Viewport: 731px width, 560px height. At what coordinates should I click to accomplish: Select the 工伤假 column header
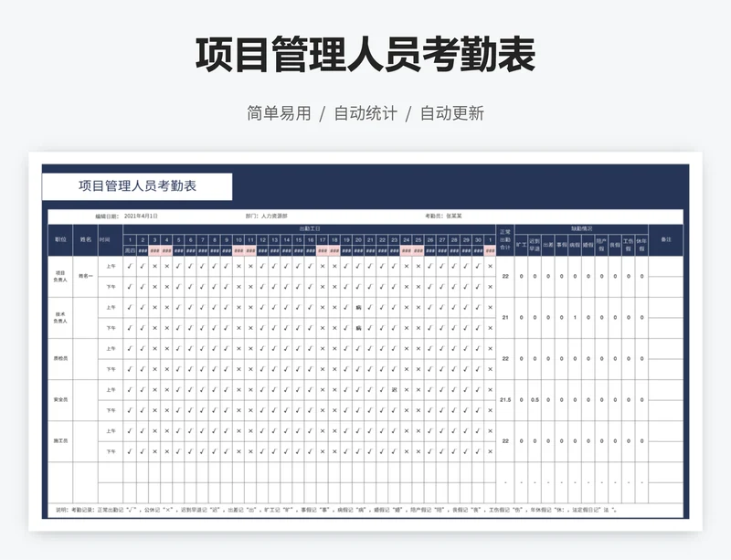click(629, 245)
